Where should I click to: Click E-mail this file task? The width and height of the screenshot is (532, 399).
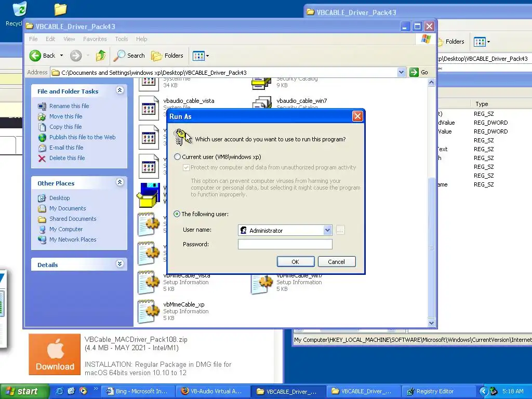click(x=66, y=148)
